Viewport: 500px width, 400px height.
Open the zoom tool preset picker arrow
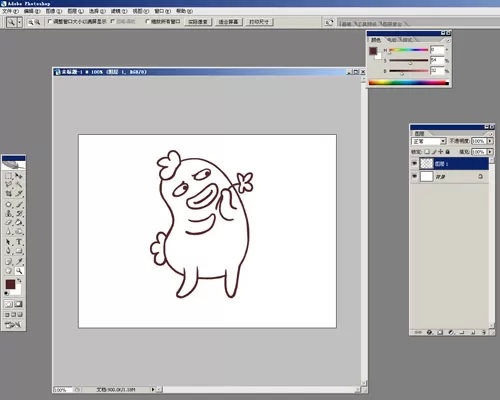19,22
